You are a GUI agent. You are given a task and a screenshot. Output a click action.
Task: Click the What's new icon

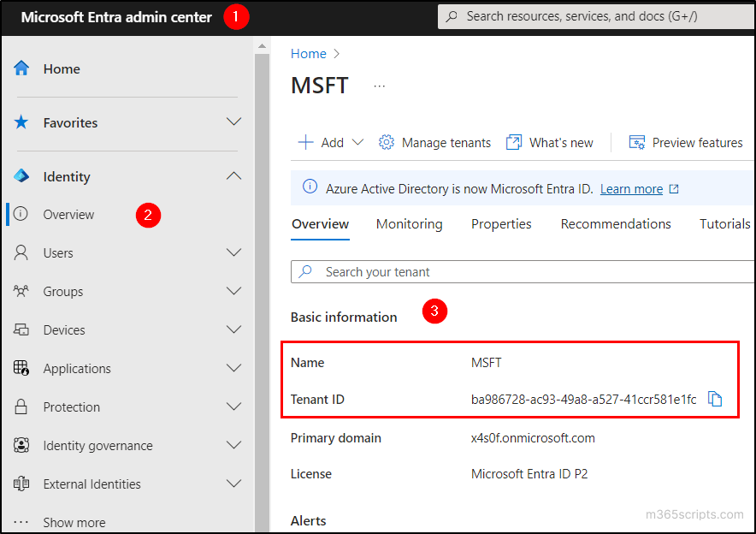513,142
